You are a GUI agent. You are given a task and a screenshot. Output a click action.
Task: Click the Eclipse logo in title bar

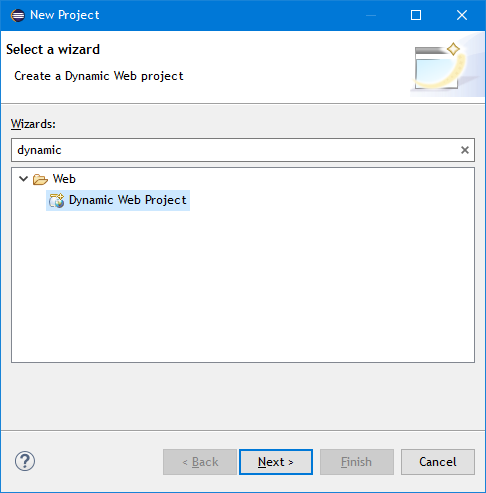pos(18,15)
